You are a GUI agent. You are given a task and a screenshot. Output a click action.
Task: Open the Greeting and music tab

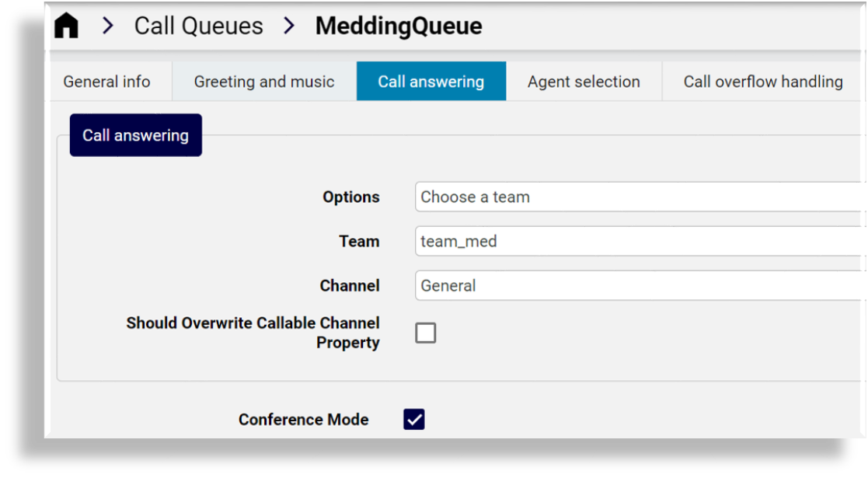pyautogui.click(x=263, y=81)
